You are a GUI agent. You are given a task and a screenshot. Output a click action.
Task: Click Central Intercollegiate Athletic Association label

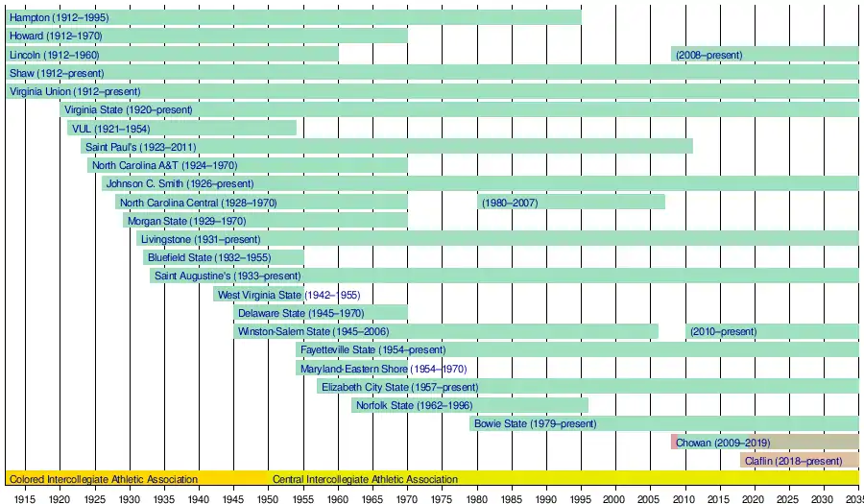[x=365, y=479]
